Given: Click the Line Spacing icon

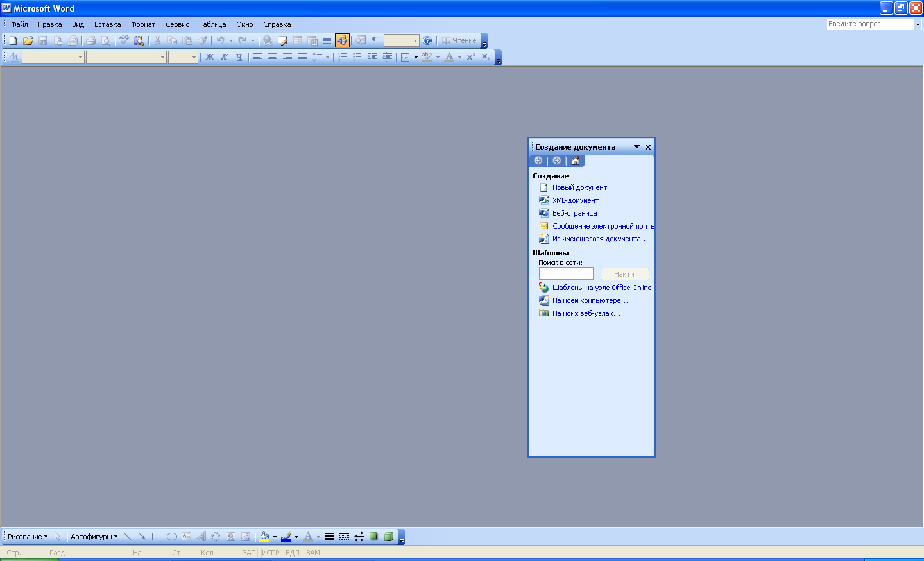Looking at the screenshot, I should (317, 57).
